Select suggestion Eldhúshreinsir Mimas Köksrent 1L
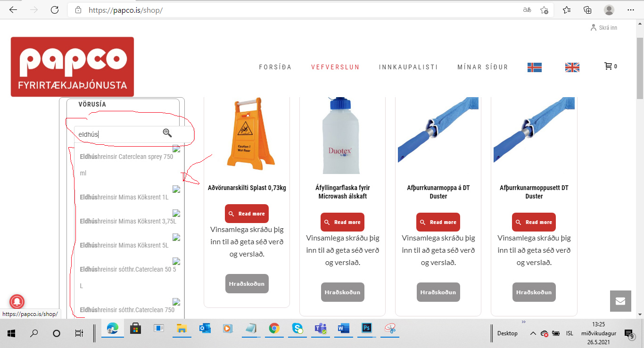644x348 pixels. [x=127, y=197]
